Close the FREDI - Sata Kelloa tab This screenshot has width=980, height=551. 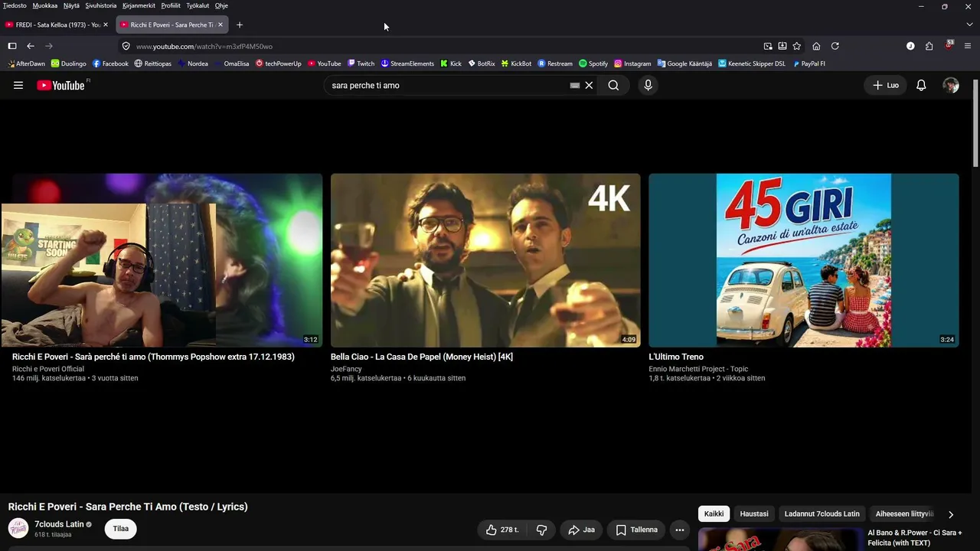(106, 24)
